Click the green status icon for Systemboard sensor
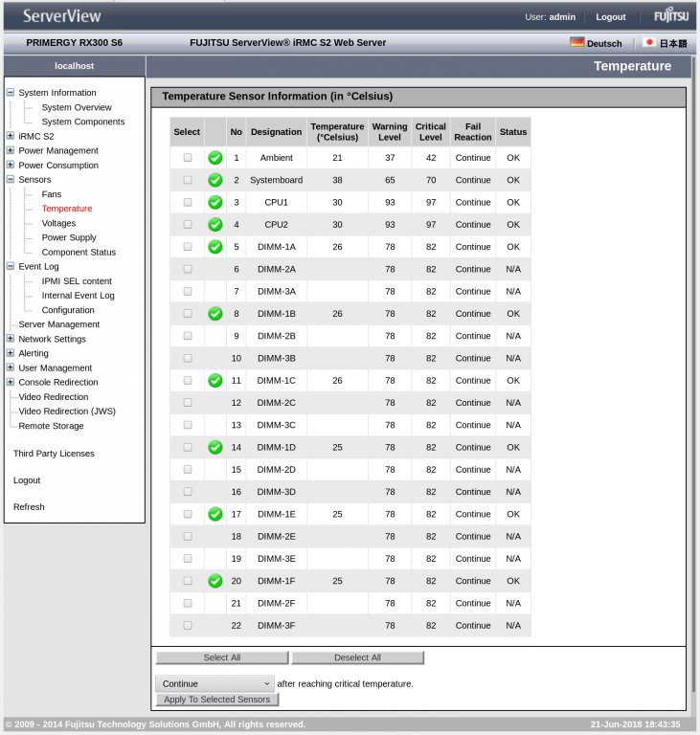The height and width of the screenshot is (735, 700). click(215, 180)
